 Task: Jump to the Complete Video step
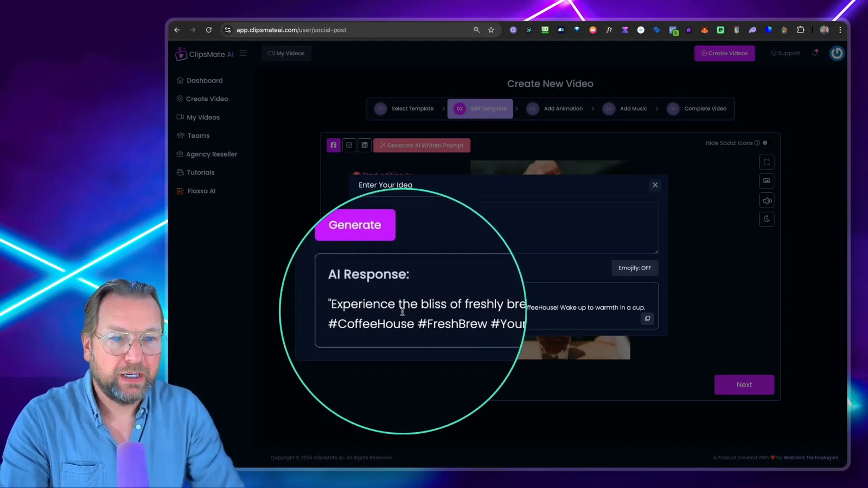click(x=697, y=108)
